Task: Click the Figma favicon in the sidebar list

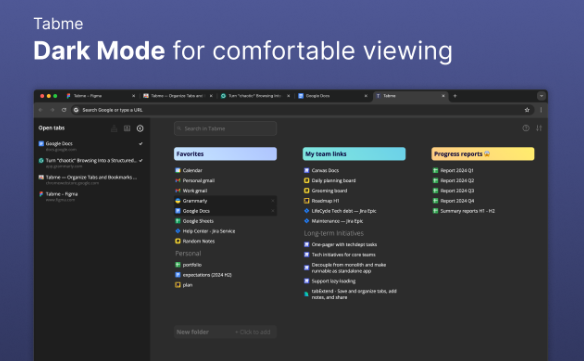Action: coord(41,194)
